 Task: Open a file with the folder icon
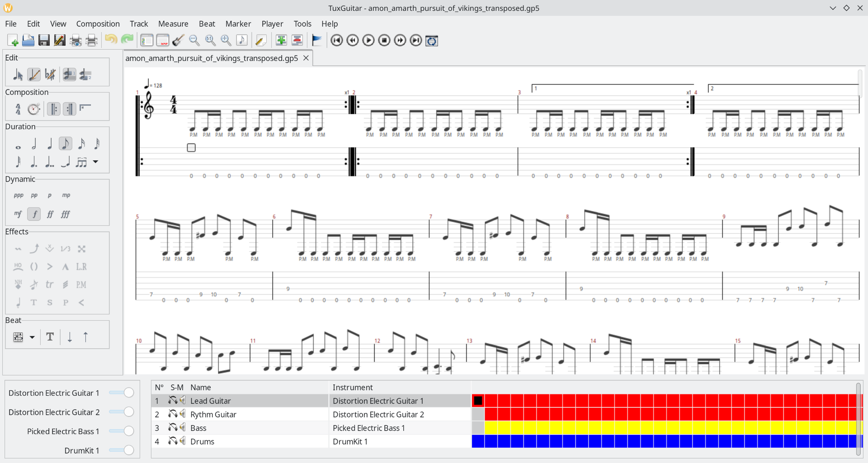point(28,41)
